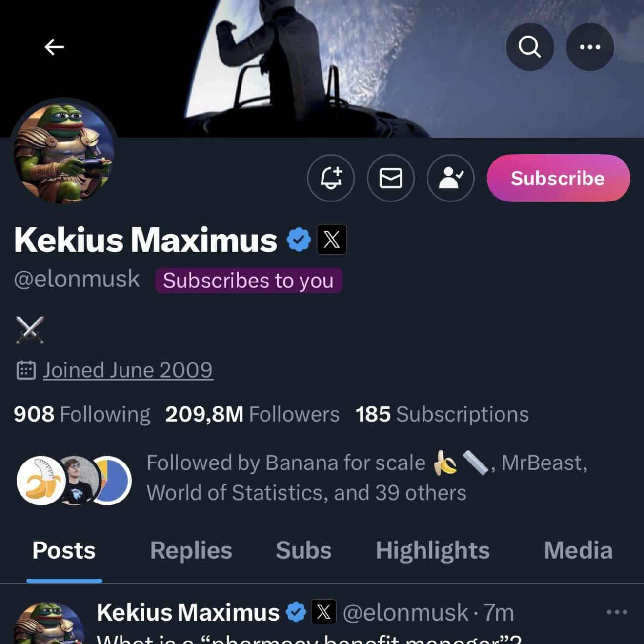Screen dimensions: 644x644
Task: Switch to the Highlights tab
Action: click(x=432, y=550)
